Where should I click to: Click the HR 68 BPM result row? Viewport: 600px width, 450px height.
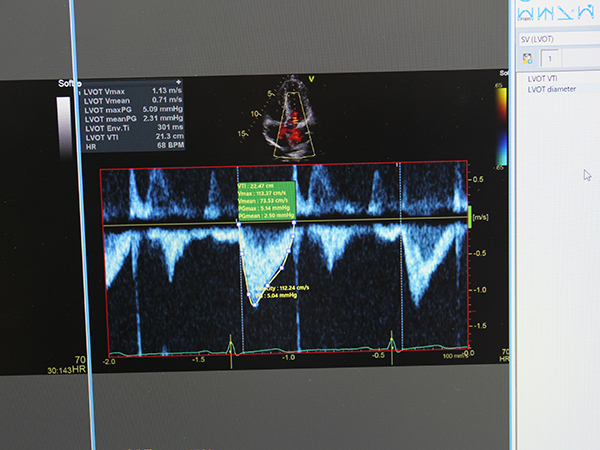click(133, 148)
